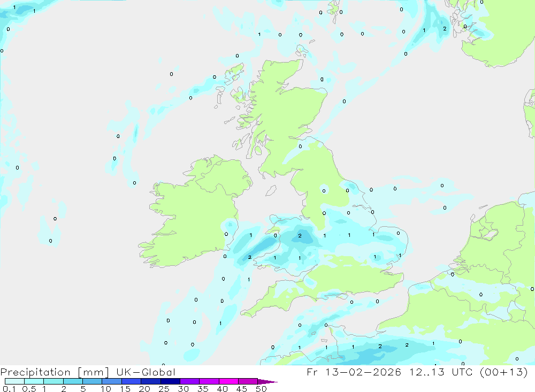Image resolution: width=535 pixels, height=392 pixels.
Task: Click the 0.1–0.5 mm lightest legend swatch
Action: 14,381
